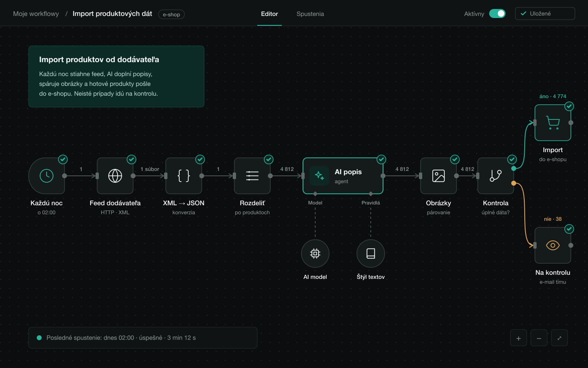Image resolution: width=588 pixels, height=368 pixels.
Task: Zoom out the canvas with minus button
Action: coord(539,338)
